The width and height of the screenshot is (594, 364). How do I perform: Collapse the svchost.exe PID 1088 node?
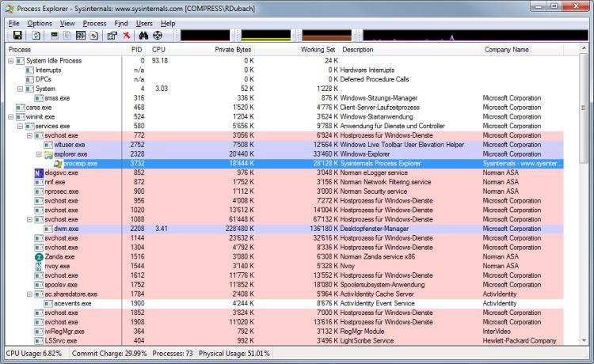point(29,219)
